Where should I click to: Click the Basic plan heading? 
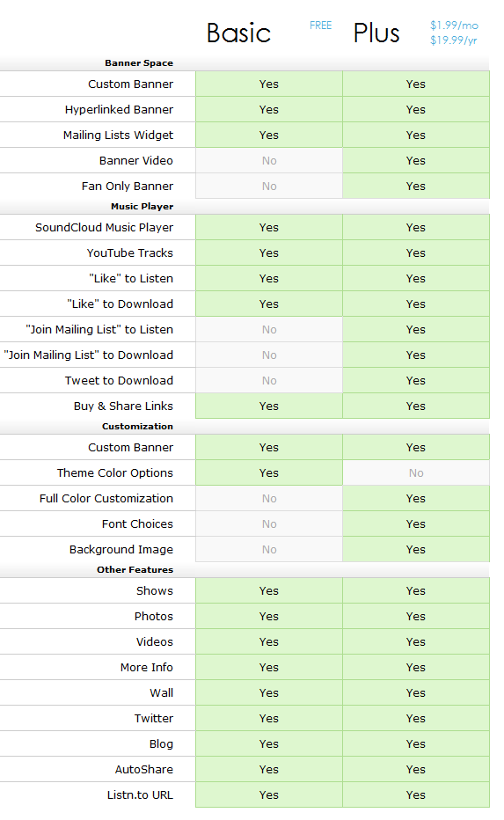(x=238, y=33)
